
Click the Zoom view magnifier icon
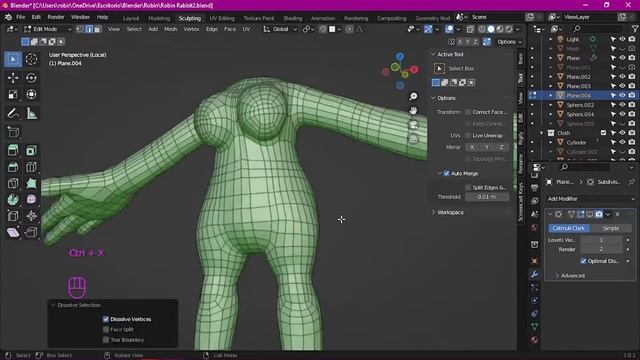click(x=413, y=96)
